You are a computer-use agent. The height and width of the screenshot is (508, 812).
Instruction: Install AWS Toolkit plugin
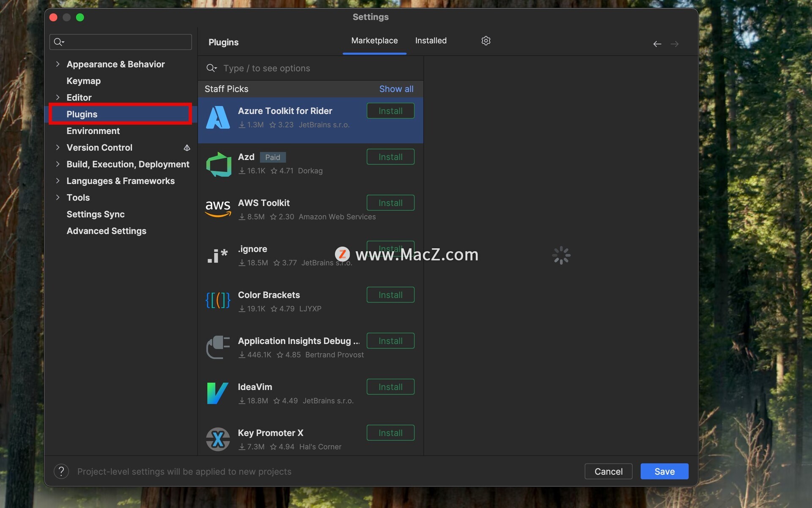coord(390,203)
